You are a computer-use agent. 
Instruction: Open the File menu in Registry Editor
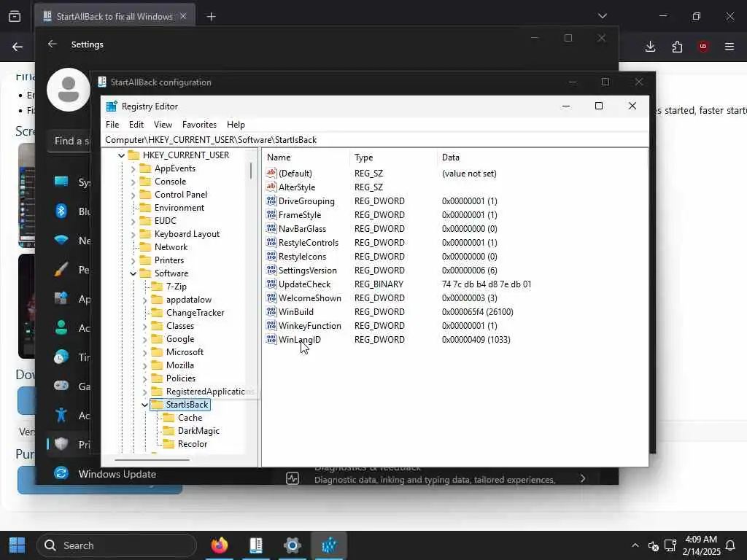click(x=112, y=124)
